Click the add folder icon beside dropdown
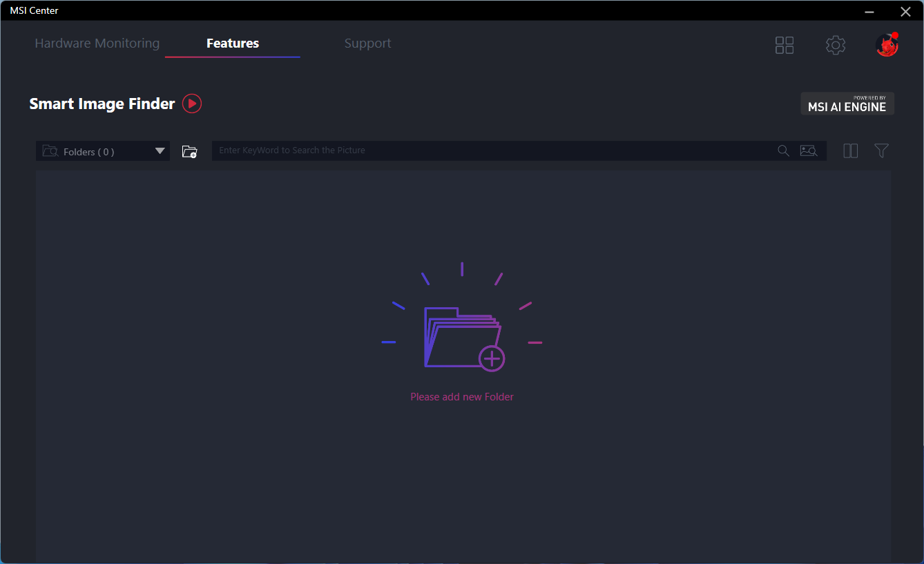The width and height of the screenshot is (924, 564). [x=189, y=151]
